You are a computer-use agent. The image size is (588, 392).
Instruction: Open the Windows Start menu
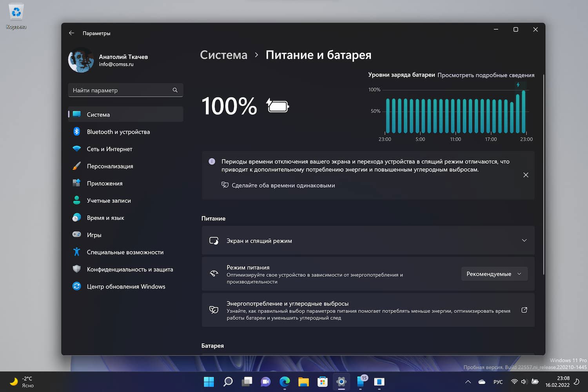coord(209,381)
